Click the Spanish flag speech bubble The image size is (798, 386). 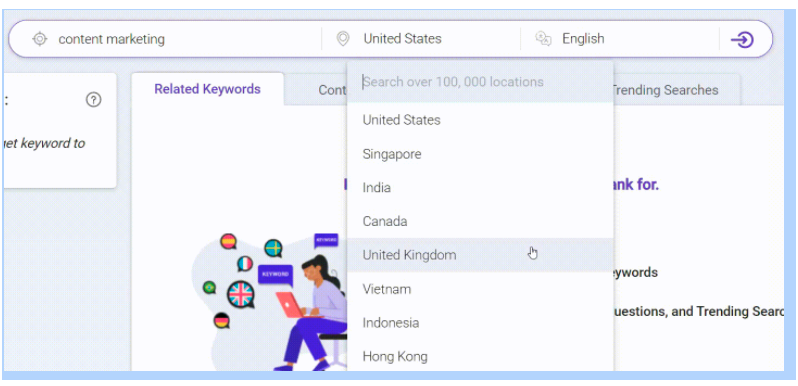click(x=229, y=241)
